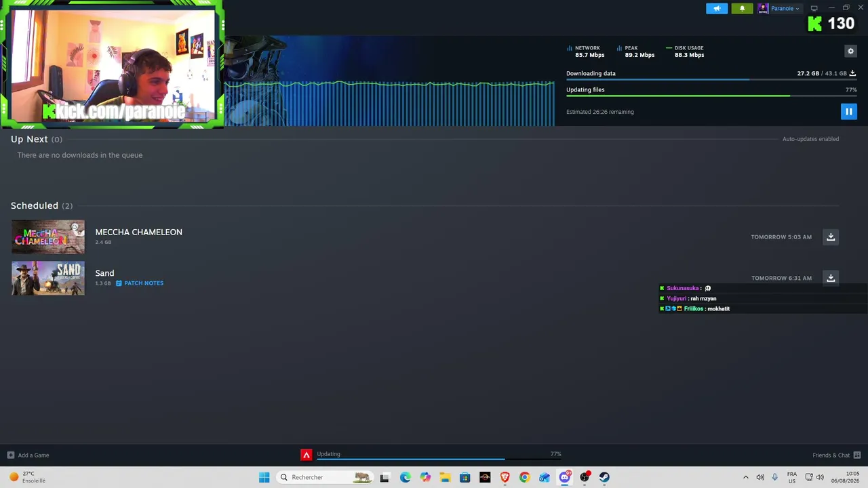Open the weather widget showing 27°C
This screenshot has height=488, width=868.
27,477
